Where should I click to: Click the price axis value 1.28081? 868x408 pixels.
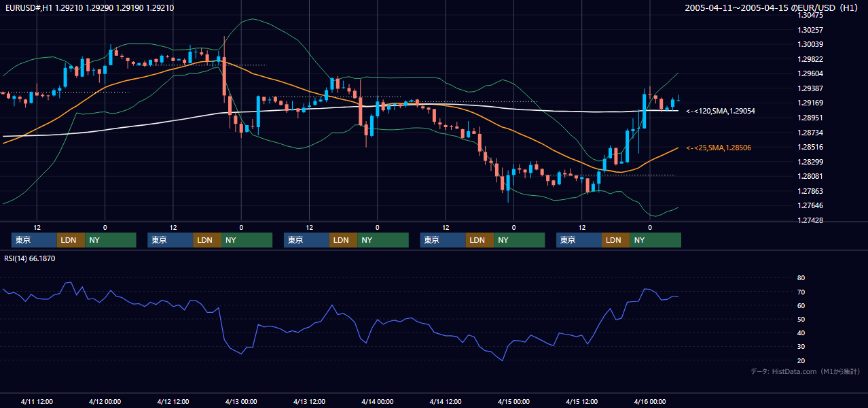pos(810,176)
